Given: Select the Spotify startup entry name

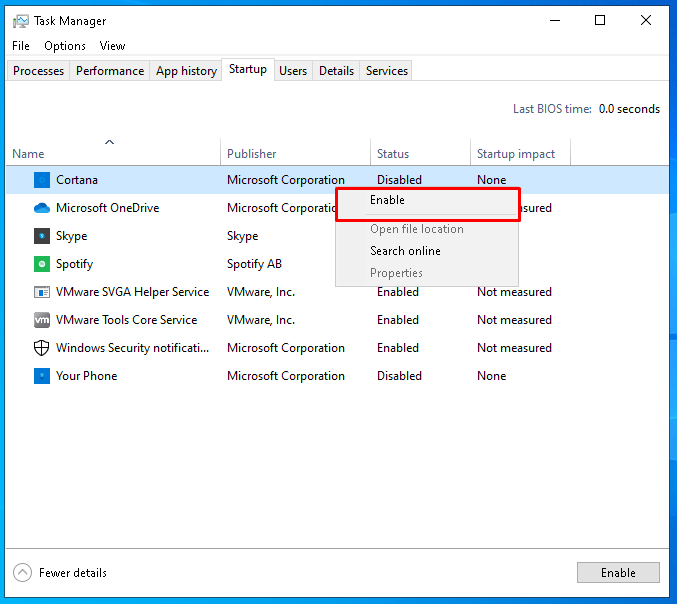Looking at the screenshot, I should coord(75,264).
